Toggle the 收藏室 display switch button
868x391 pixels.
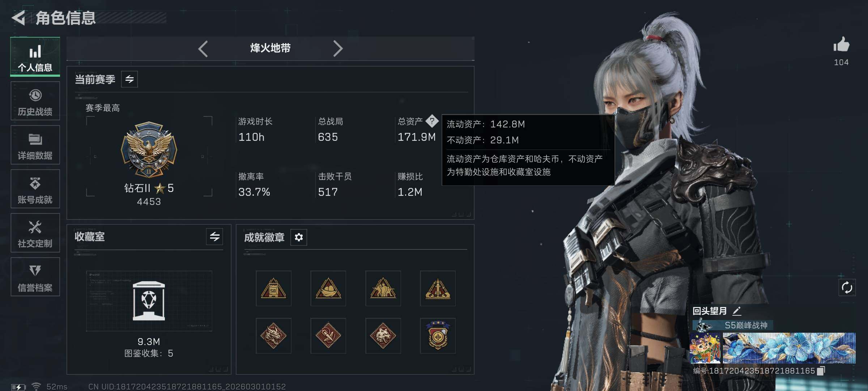click(214, 237)
